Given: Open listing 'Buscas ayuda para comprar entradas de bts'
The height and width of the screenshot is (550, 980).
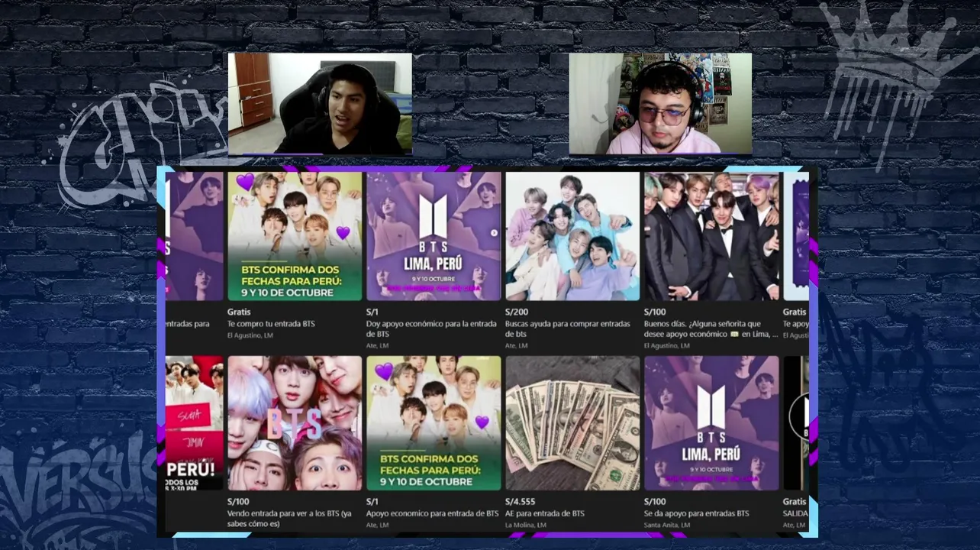Looking at the screenshot, I should pyautogui.click(x=567, y=328).
